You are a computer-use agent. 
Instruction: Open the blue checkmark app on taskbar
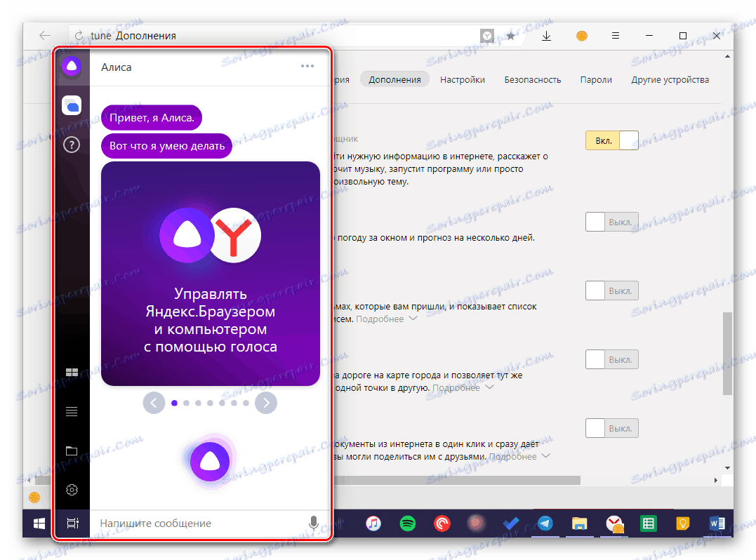click(511, 524)
